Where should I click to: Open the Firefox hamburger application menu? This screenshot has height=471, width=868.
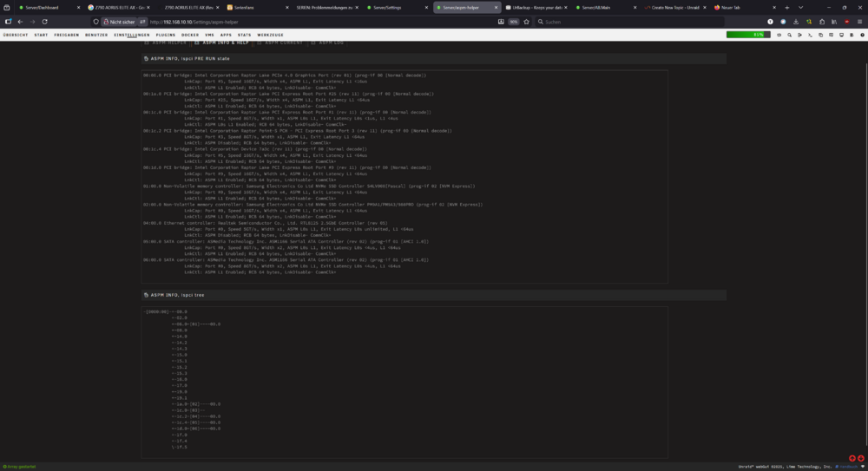coord(859,23)
